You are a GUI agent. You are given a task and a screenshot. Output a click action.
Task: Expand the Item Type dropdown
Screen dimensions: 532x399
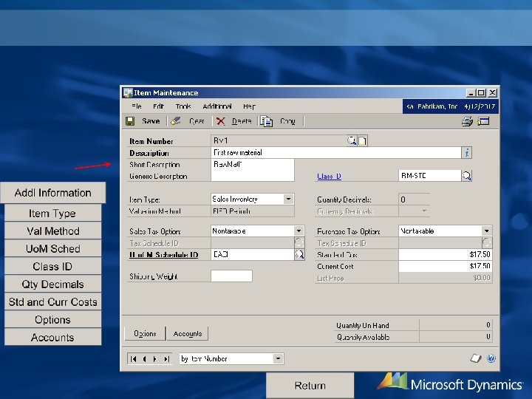coord(288,199)
